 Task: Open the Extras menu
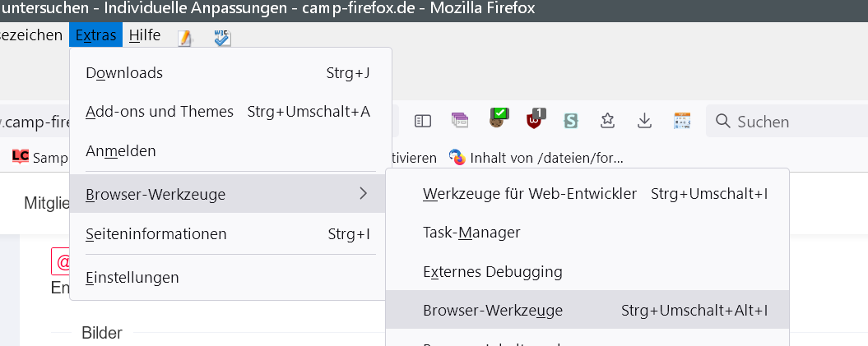[x=95, y=35]
